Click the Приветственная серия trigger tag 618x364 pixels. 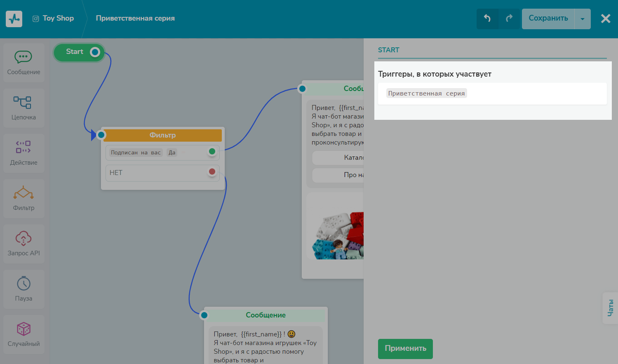click(x=427, y=93)
